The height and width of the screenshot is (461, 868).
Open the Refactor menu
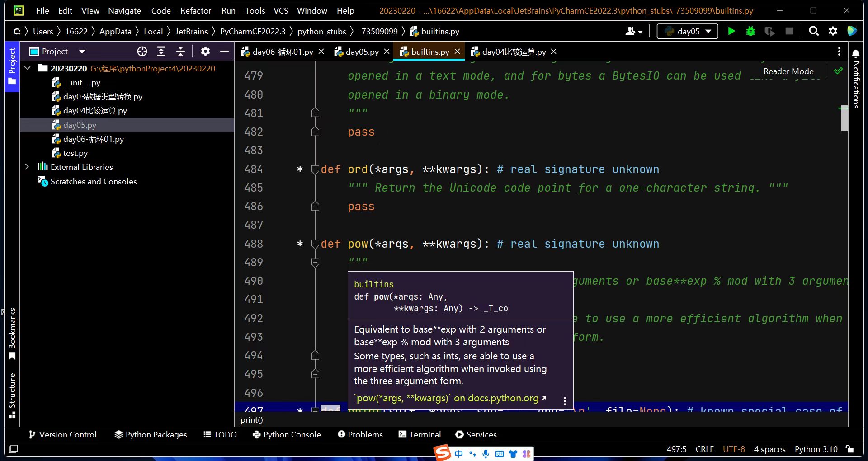pyautogui.click(x=195, y=11)
